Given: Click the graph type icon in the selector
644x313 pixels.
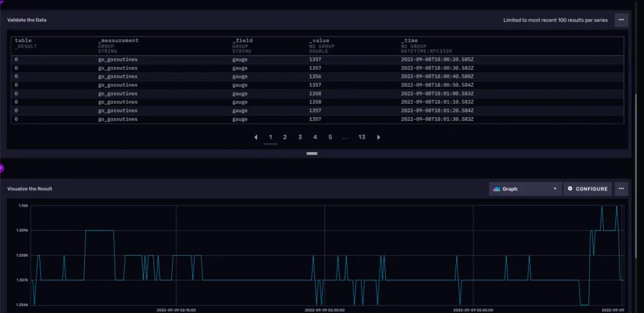Looking at the screenshot, I should pyautogui.click(x=497, y=189).
